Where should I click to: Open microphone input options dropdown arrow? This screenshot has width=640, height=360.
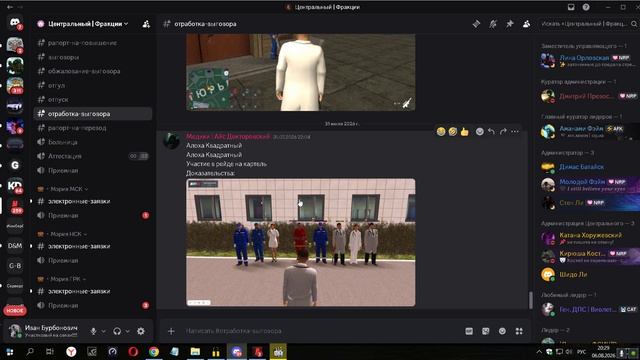pos(104,331)
